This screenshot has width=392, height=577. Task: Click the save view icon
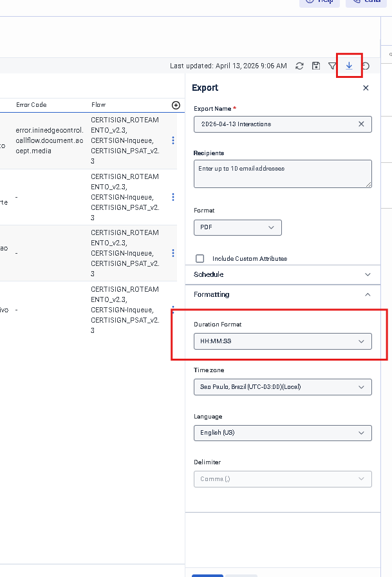(316, 66)
